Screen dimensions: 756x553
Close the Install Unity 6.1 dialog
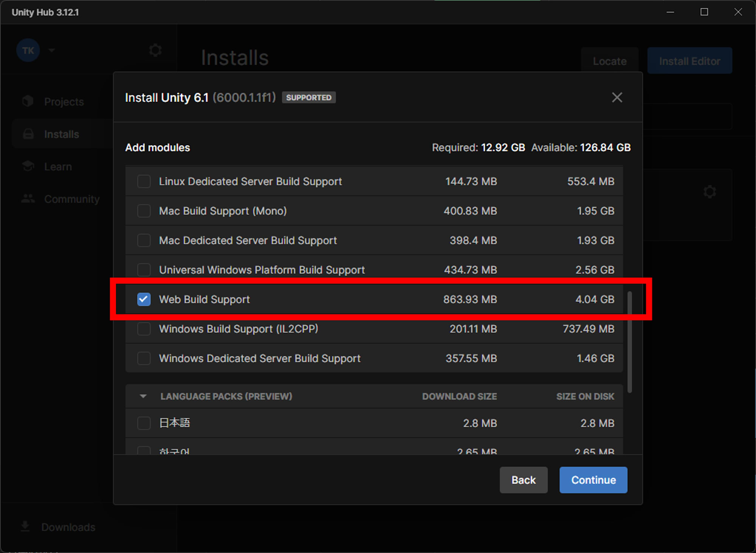pyautogui.click(x=617, y=97)
